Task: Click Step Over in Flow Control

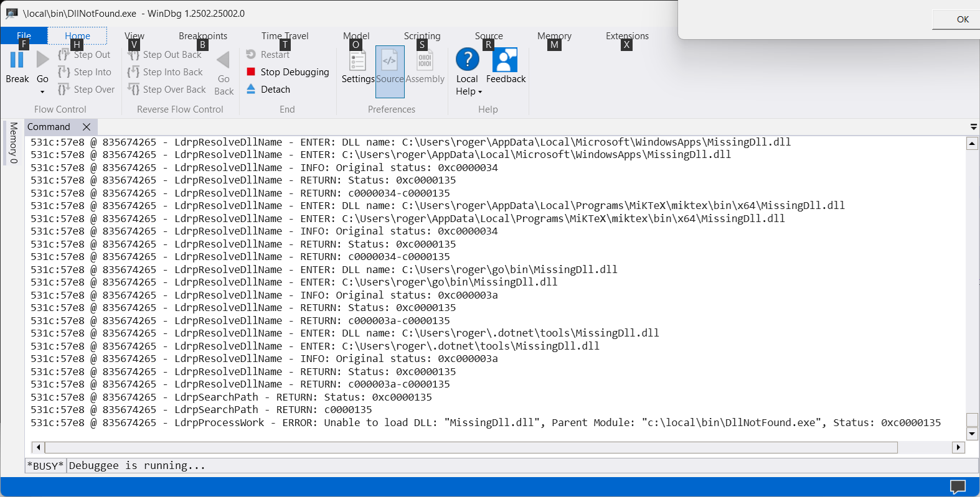Action: pos(87,90)
